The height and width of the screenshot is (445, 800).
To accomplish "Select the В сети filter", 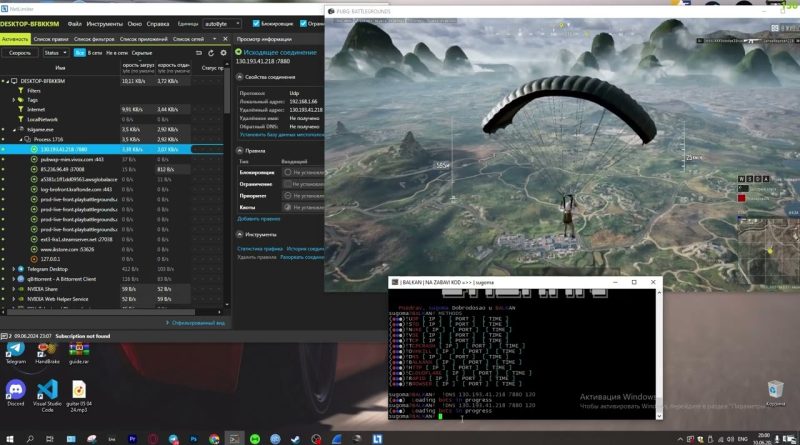I will coord(95,53).
